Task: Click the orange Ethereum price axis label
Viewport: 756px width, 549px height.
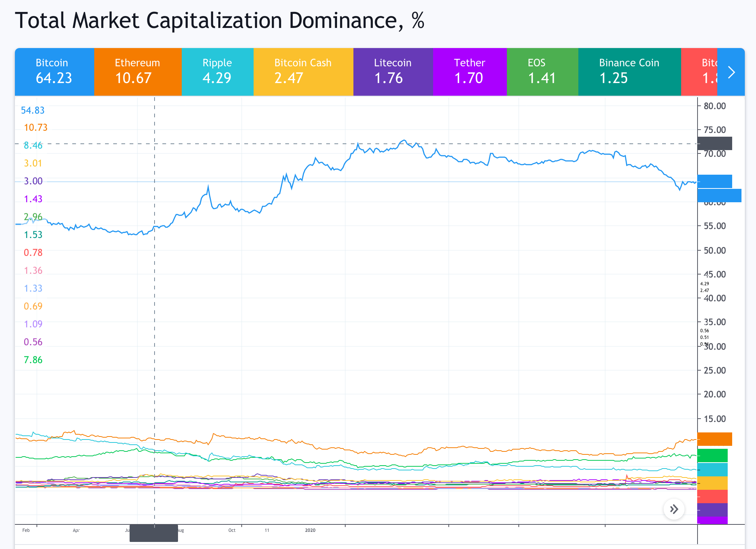Action: [x=714, y=439]
